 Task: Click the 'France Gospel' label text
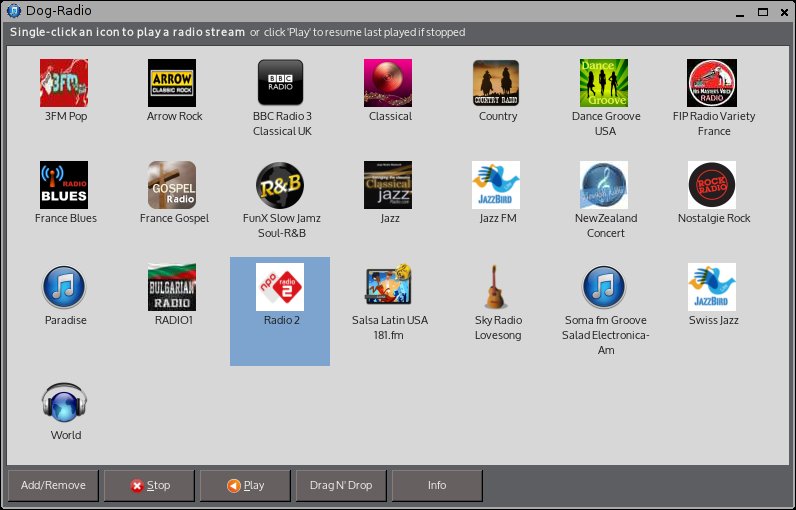pos(174,218)
